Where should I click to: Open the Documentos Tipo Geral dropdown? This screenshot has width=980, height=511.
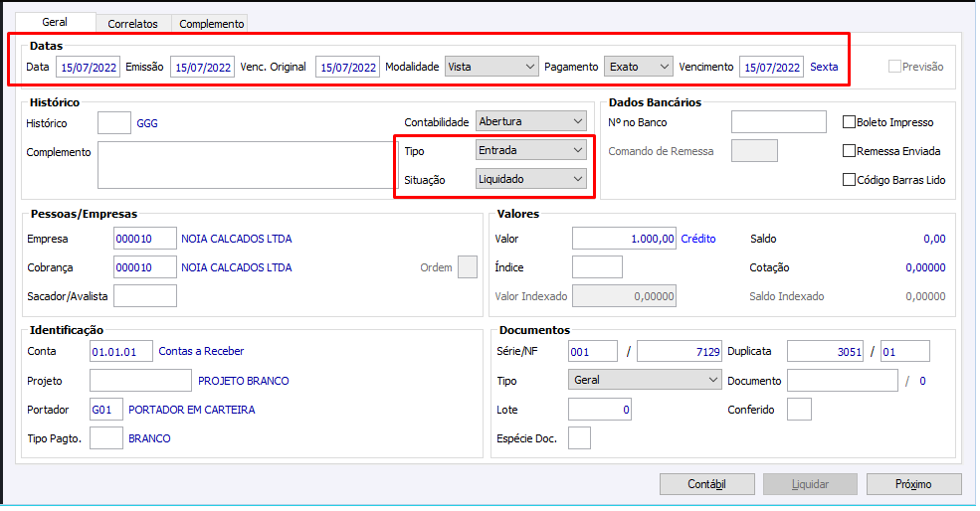coord(645,380)
